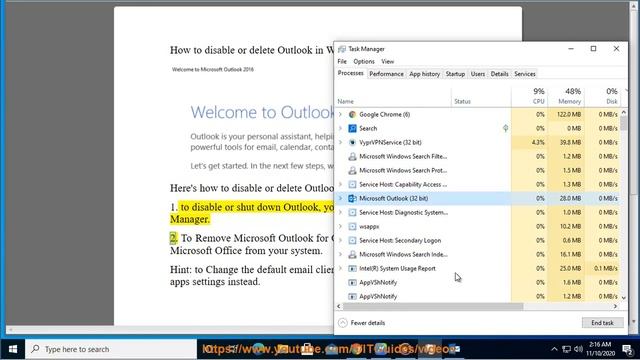Click the VyprVPNService process icon
This screenshot has width=640, height=360.
[x=352, y=142]
